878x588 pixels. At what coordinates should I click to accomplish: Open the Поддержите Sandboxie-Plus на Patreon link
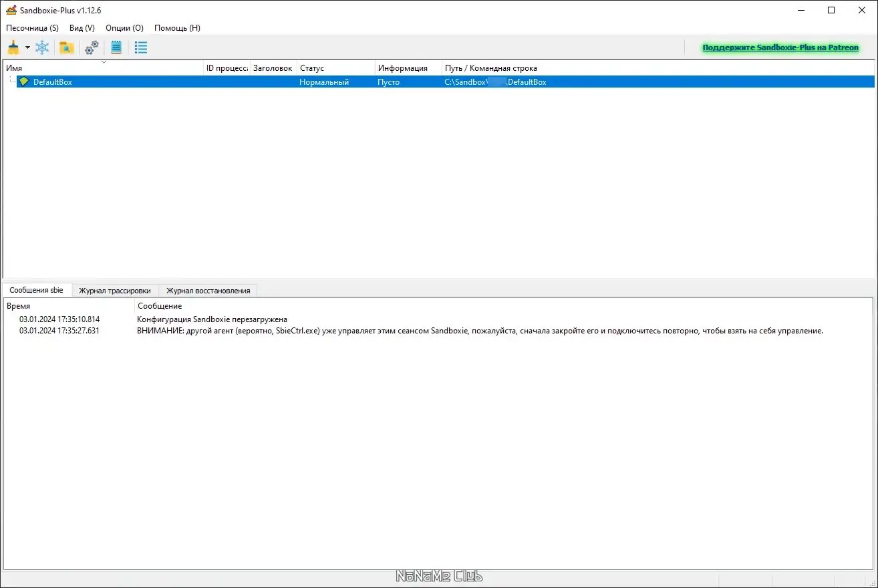(780, 47)
